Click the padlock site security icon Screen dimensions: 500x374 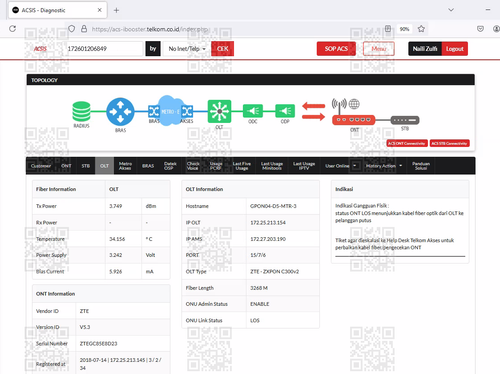click(84, 29)
